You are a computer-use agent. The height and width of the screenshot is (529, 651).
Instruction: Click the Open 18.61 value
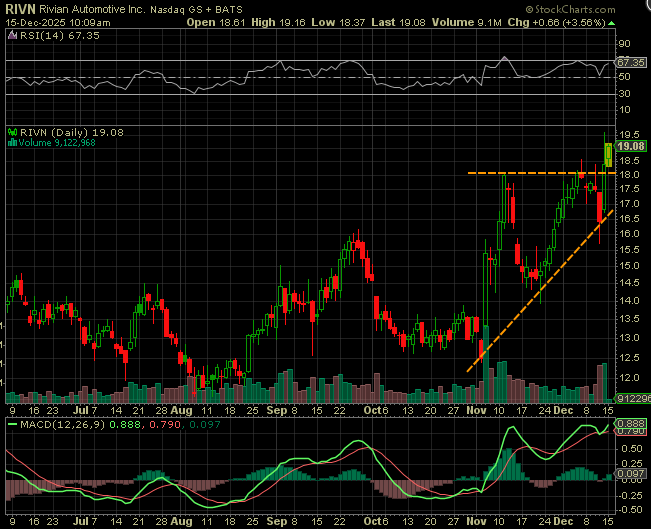[x=216, y=22]
